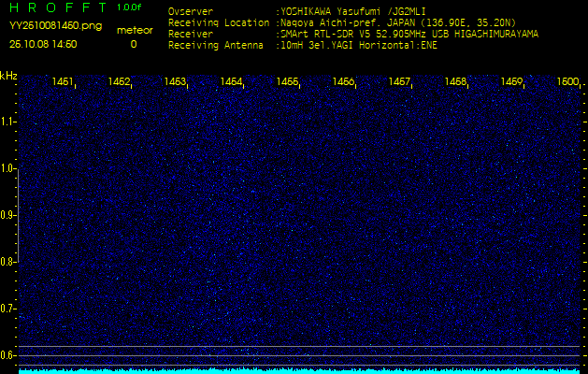Click the 0.8 frequency axis label
Screen dimensions: 588x374
(x=8, y=262)
